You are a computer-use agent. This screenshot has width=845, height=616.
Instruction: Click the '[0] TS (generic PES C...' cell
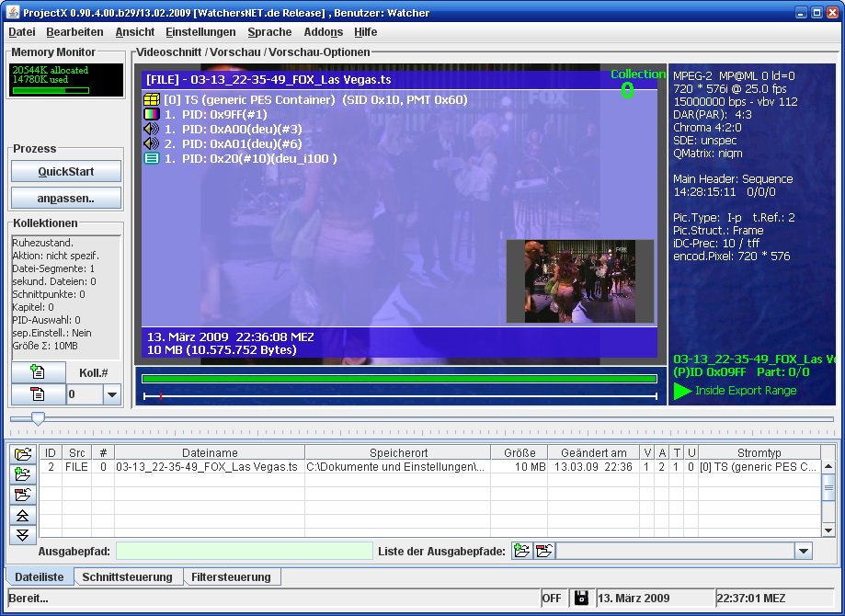[759, 467]
